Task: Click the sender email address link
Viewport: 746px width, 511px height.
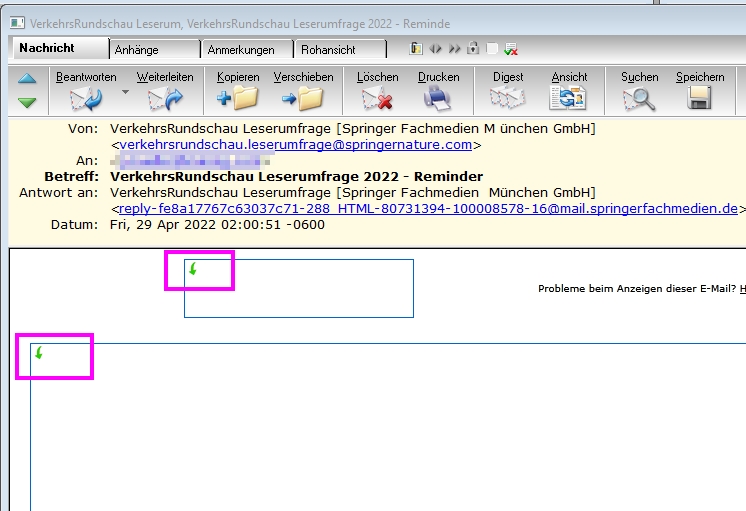Action: [x=295, y=144]
